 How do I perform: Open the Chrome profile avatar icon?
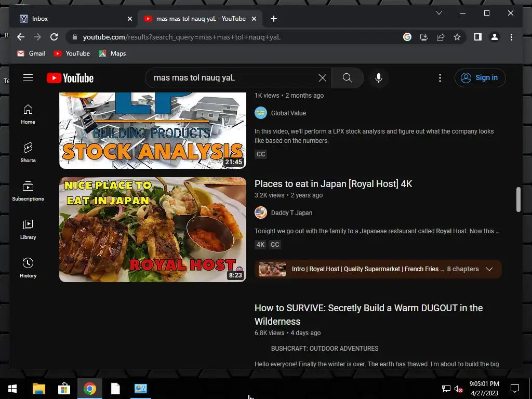click(x=495, y=37)
